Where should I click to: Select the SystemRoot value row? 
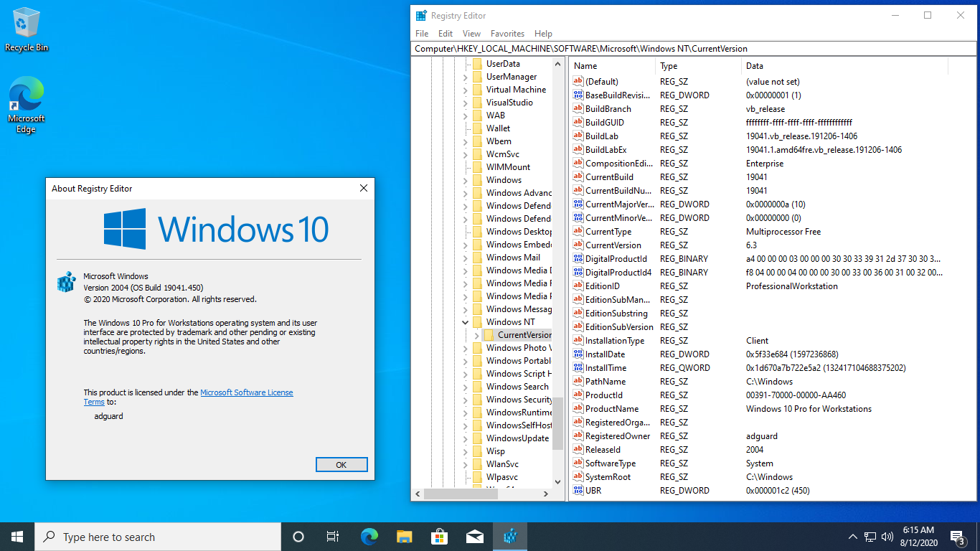pos(773,477)
